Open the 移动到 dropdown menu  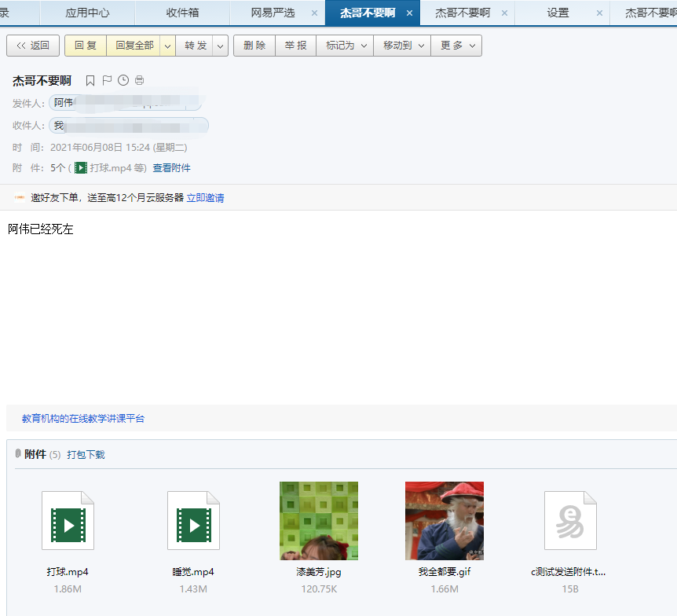[x=421, y=45]
